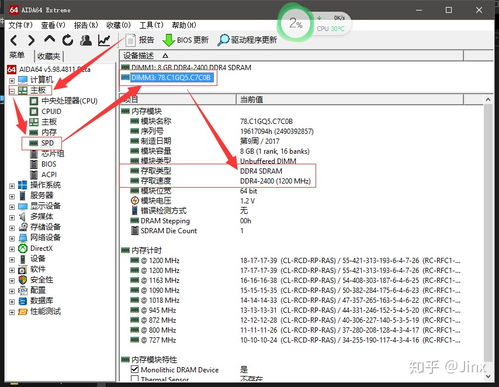The image size is (499, 387).
Task: Generate a report with the 报告 button
Action: [x=140, y=40]
